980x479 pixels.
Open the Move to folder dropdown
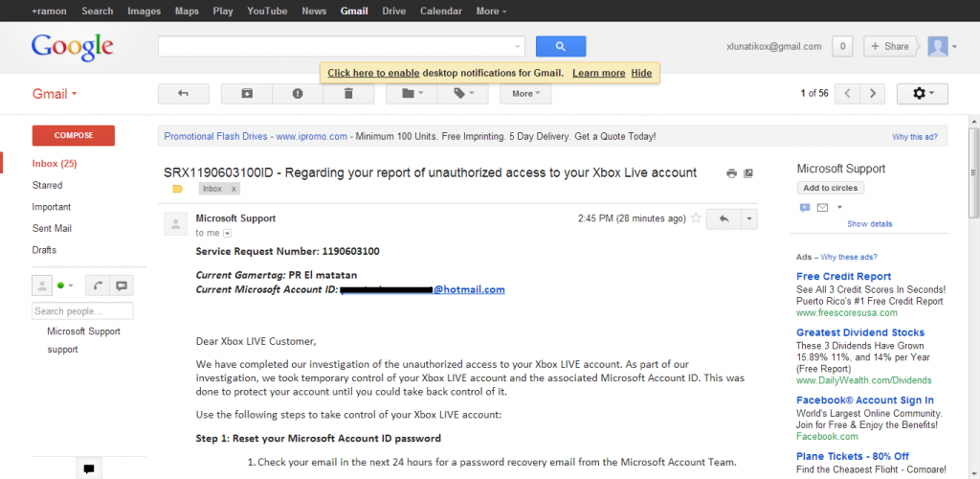click(412, 94)
